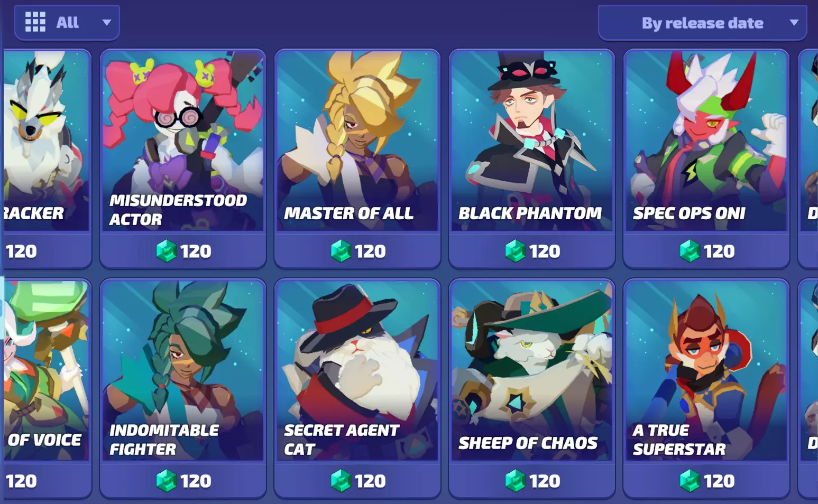Click the gem icon under Spec Ops Oni
This screenshot has height=504, width=818.
point(690,251)
